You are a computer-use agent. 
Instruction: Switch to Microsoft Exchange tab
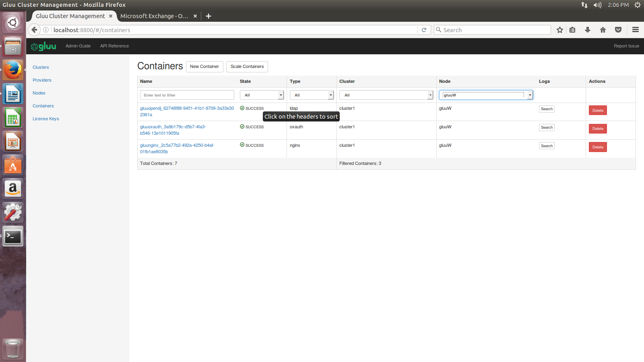tap(154, 16)
